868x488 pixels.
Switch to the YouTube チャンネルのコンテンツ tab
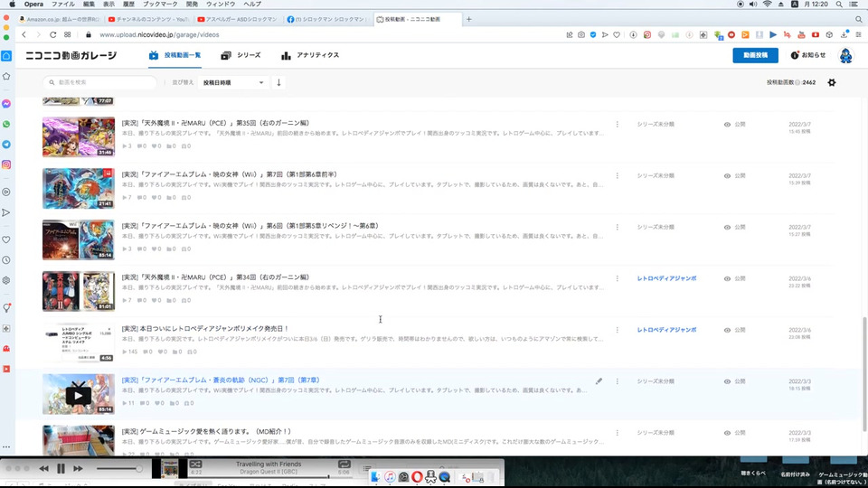point(148,19)
